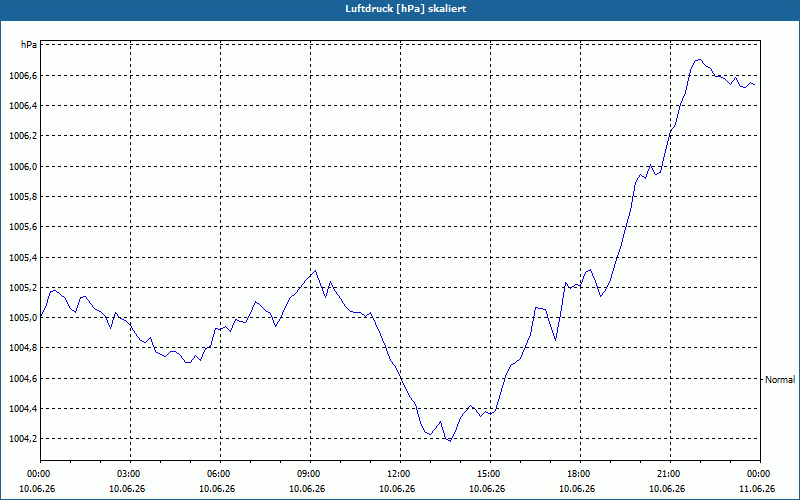
Task: Select the '1004,6' y-axis label
Action: point(23,379)
